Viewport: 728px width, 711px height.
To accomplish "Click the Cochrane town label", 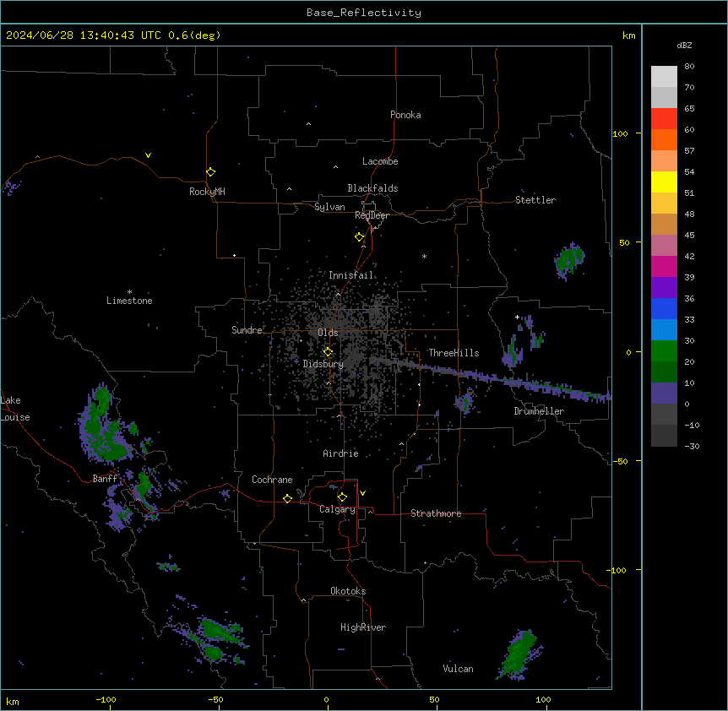I will (272, 480).
